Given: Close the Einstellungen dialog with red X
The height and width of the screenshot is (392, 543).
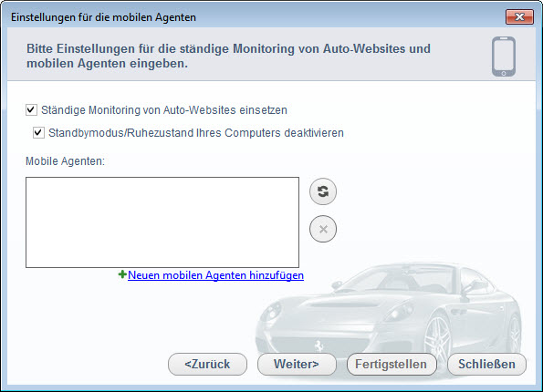Looking at the screenshot, I should click(x=519, y=17).
